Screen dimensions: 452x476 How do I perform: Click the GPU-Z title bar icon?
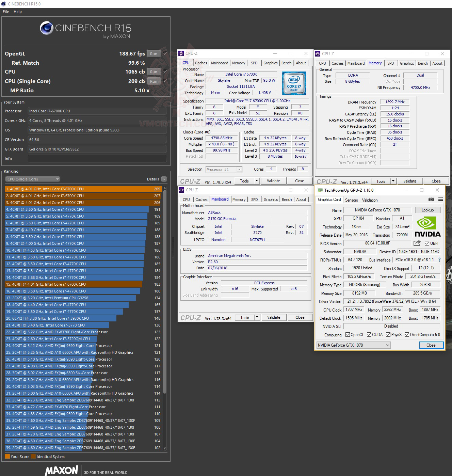tap(320, 190)
